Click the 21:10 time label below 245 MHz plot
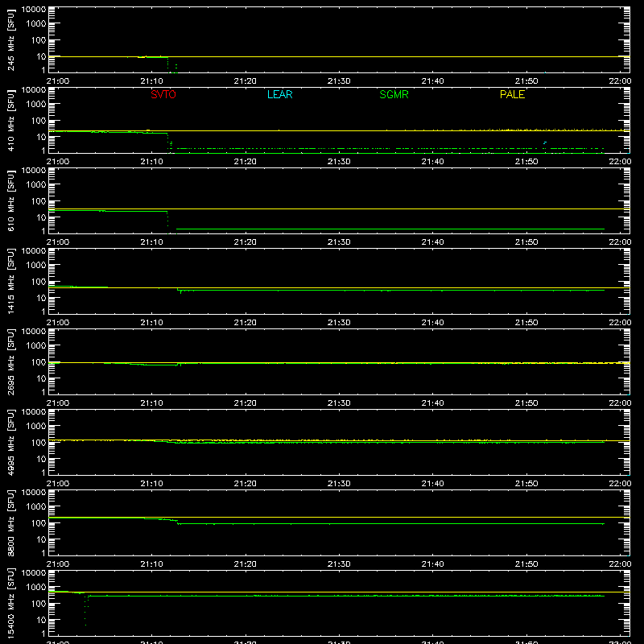This screenshot has width=644, height=644. 151,81
